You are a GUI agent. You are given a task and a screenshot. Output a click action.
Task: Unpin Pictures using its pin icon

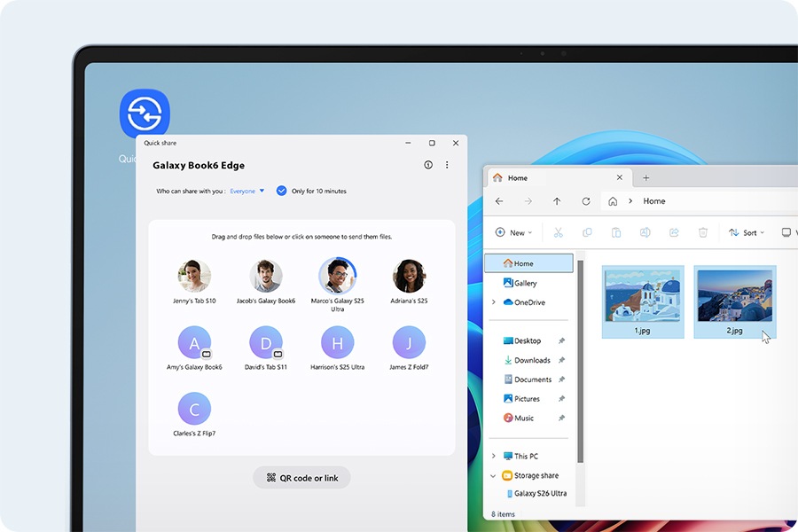coord(561,399)
